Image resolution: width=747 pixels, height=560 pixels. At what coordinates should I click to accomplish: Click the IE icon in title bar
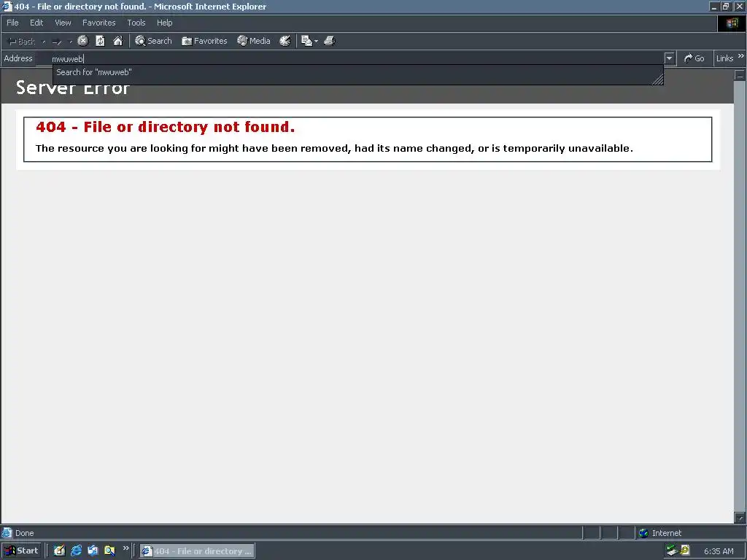(x=7, y=6)
